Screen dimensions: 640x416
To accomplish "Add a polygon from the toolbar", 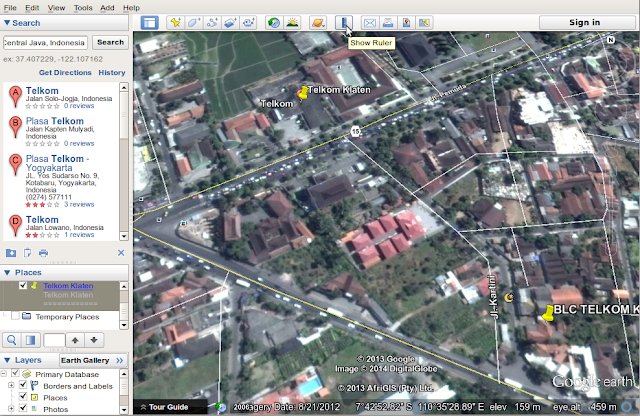I will point(193,23).
